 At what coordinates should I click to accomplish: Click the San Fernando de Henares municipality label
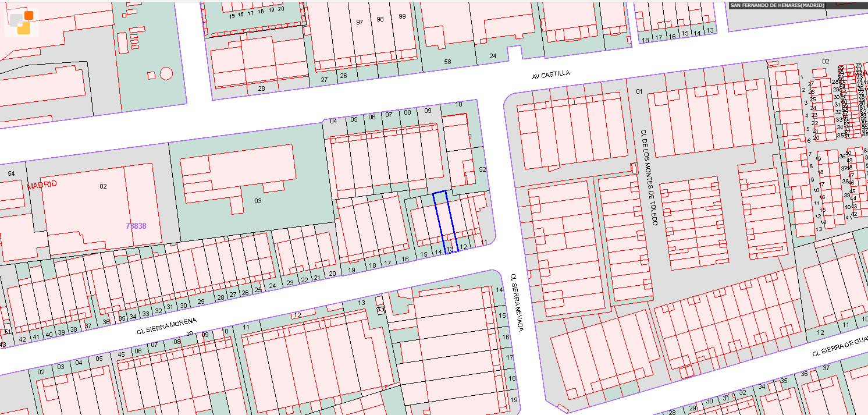click(x=777, y=5)
